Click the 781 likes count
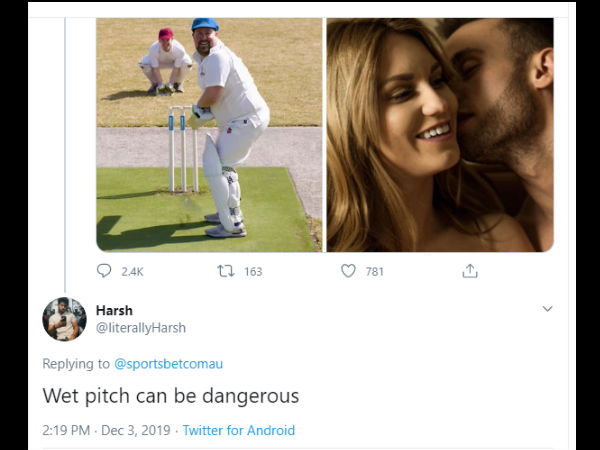The height and width of the screenshot is (450, 600). [x=374, y=271]
